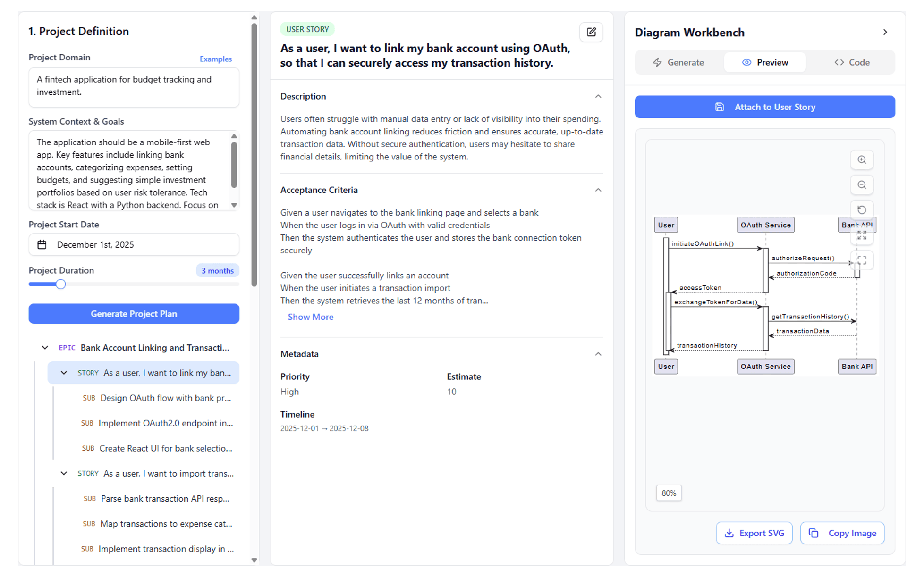Image resolution: width=924 pixels, height=577 pixels.
Task: Click the Project Domain text field
Action: (134, 87)
